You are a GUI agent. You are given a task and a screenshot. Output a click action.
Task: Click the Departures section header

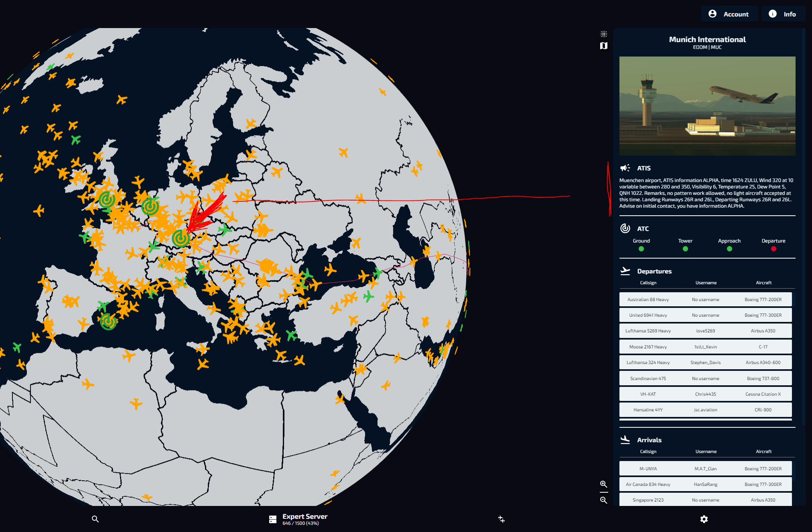[654, 271]
